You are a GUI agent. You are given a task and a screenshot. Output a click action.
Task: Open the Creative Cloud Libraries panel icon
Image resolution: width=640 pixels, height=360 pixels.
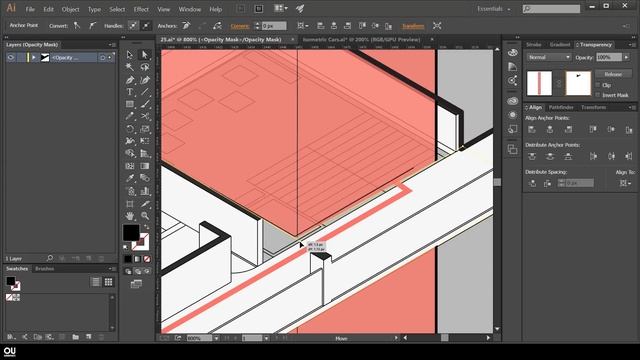(513, 100)
